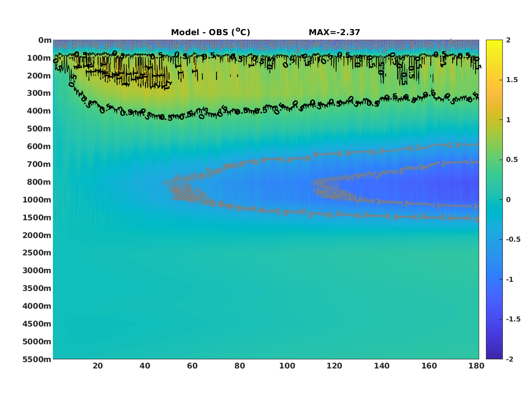Click the y-axis label '2500m'
The image size is (532, 399).
click(37, 253)
